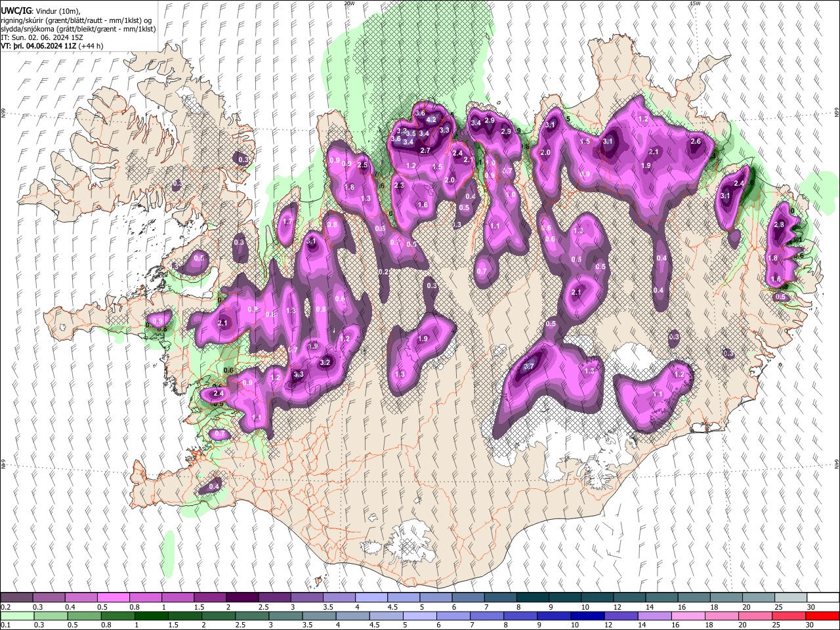Click the 2.7 value label in the north
The image size is (840, 630).
(425, 151)
